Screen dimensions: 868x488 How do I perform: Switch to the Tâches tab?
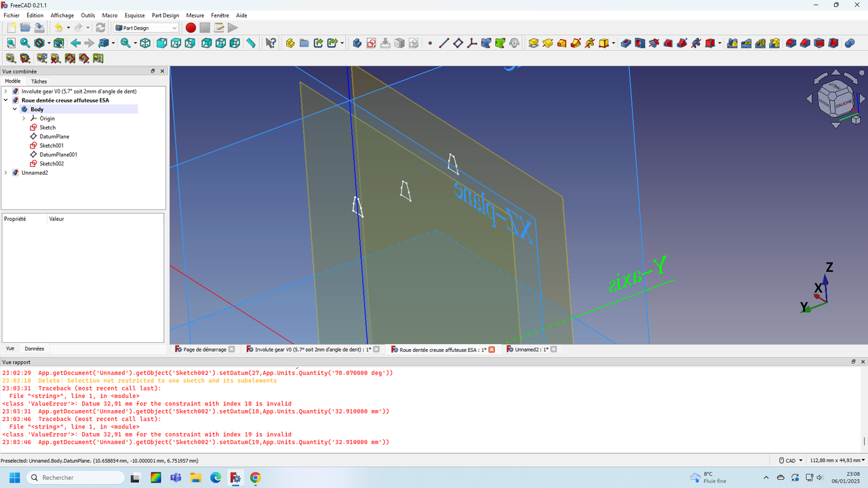(x=39, y=81)
